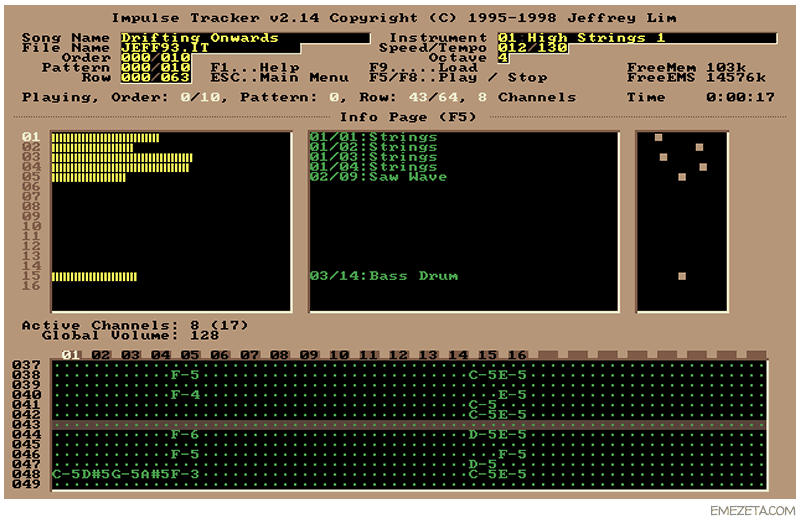Click note D#5 in row 048
The image size is (800, 525).
95,474
